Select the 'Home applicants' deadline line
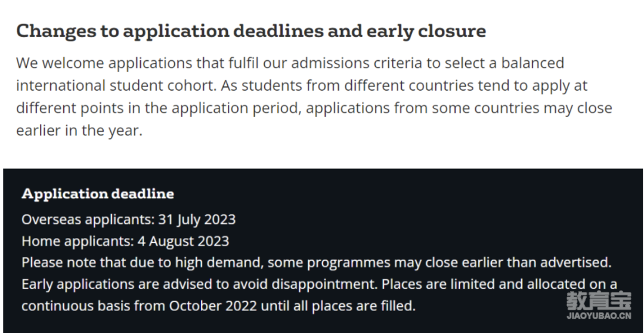 [125, 241]
